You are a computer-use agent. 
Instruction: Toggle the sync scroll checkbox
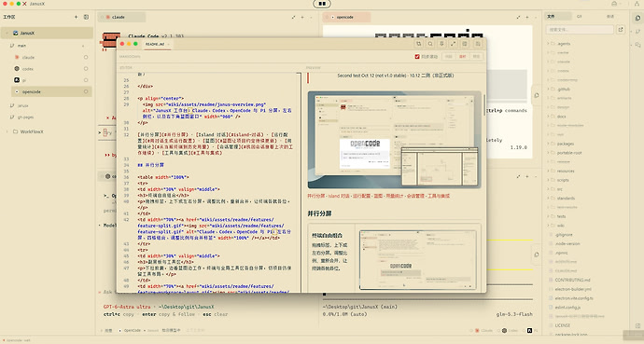click(417, 57)
